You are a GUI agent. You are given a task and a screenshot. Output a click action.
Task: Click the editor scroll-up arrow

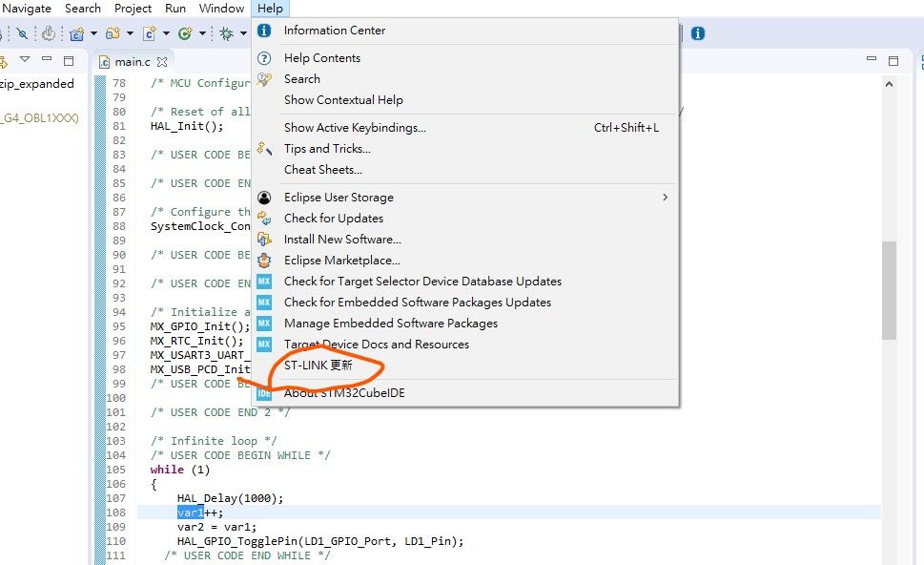point(890,84)
